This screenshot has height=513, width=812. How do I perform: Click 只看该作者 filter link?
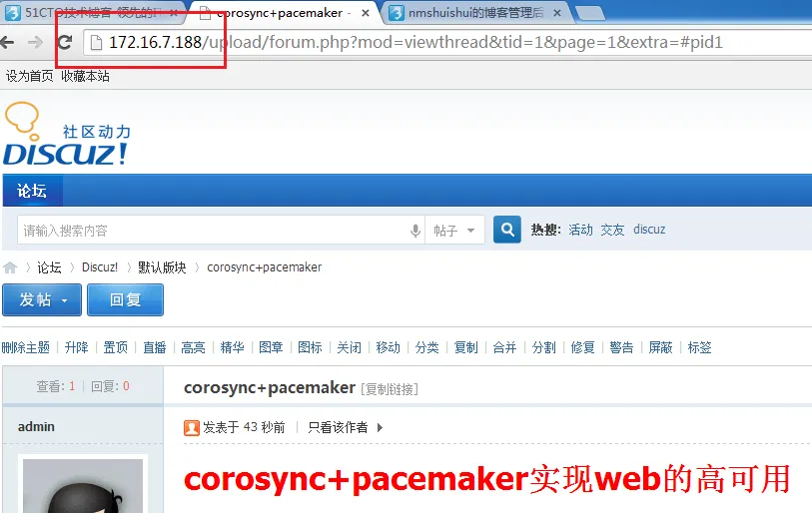click(x=338, y=427)
